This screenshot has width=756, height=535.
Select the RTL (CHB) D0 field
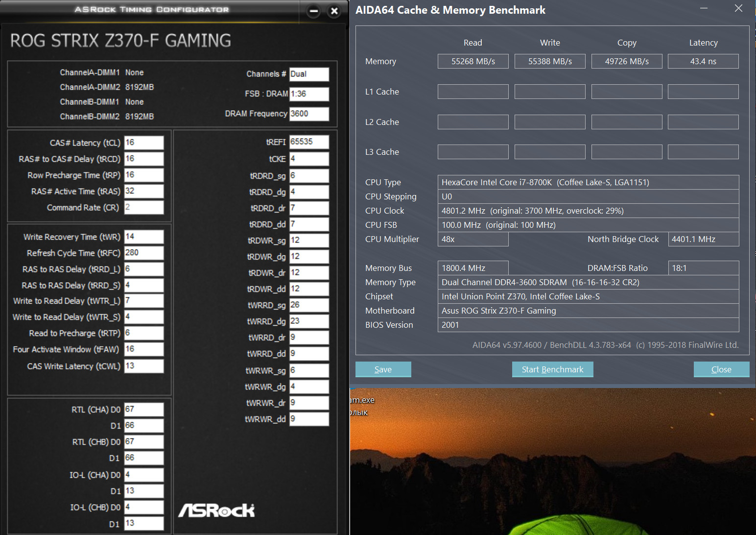click(x=144, y=442)
